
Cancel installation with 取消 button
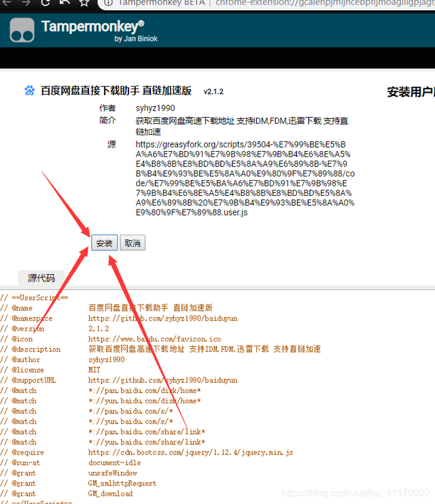click(x=133, y=243)
